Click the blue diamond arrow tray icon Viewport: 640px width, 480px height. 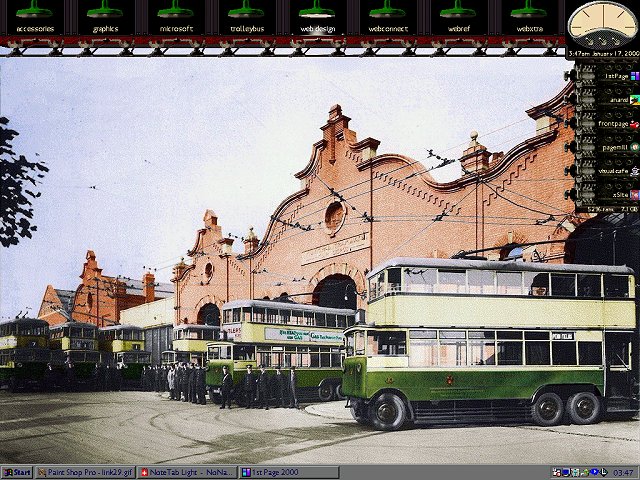coord(594,471)
